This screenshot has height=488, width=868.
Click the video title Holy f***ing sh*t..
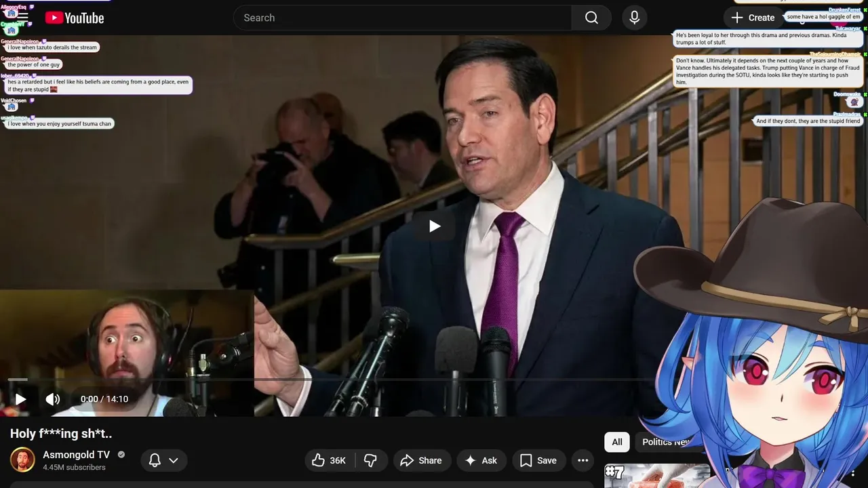click(61, 434)
